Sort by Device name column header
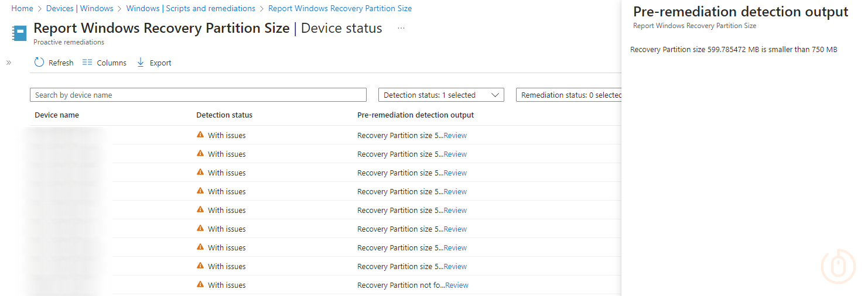This screenshot has height=296, width=868. coord(57,115)
